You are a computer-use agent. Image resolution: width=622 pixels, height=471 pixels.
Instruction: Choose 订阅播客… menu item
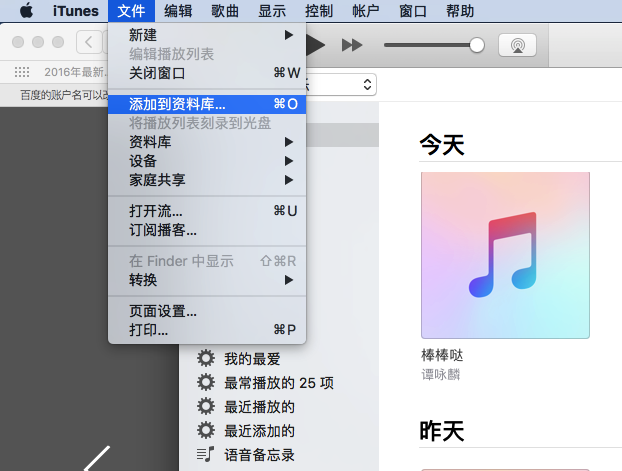pyautogui.click(x=207, y=230)
